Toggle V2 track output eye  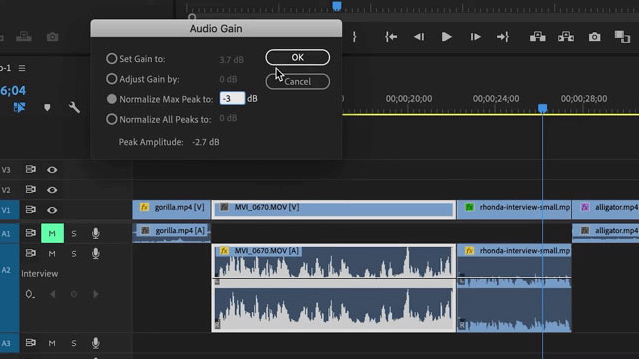(x=52, y=190)
